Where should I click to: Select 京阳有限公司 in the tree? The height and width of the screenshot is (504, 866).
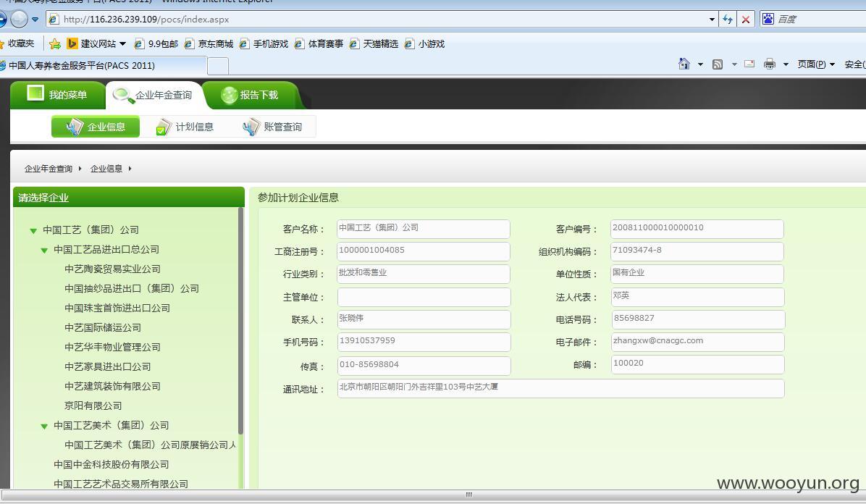pyautogui.click(x=93, y=406)
